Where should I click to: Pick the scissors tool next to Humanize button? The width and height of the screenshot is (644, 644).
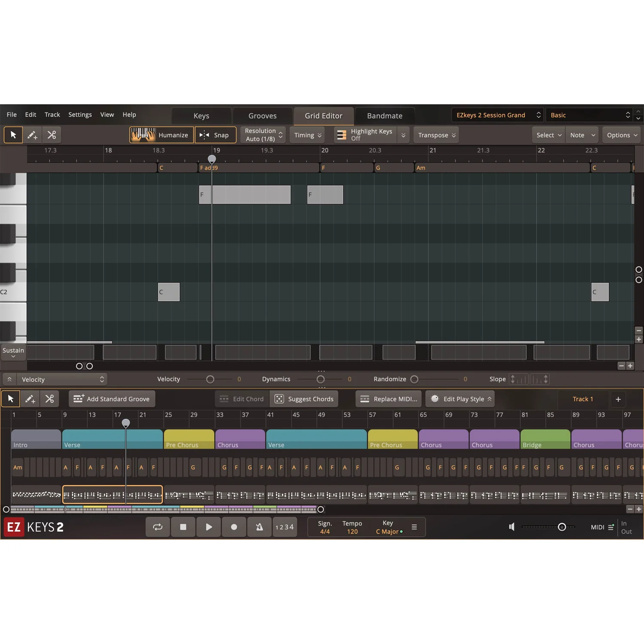tap(52, 135)
